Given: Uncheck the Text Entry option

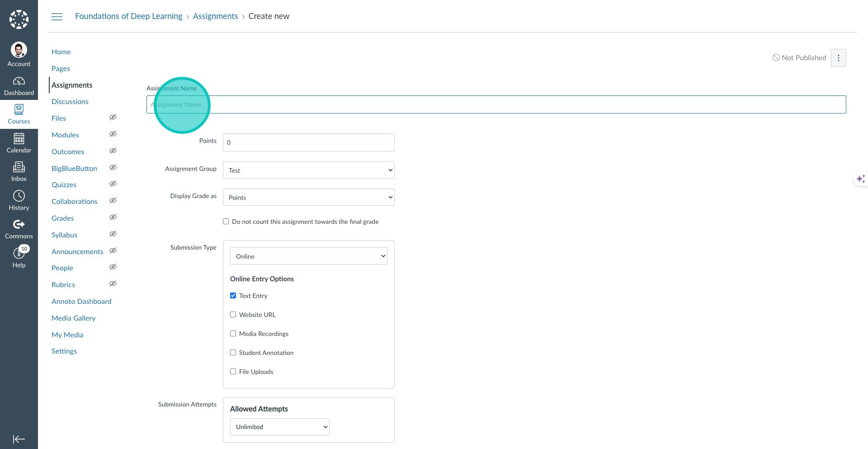Looking at the screenshot, I should point(233,296).
